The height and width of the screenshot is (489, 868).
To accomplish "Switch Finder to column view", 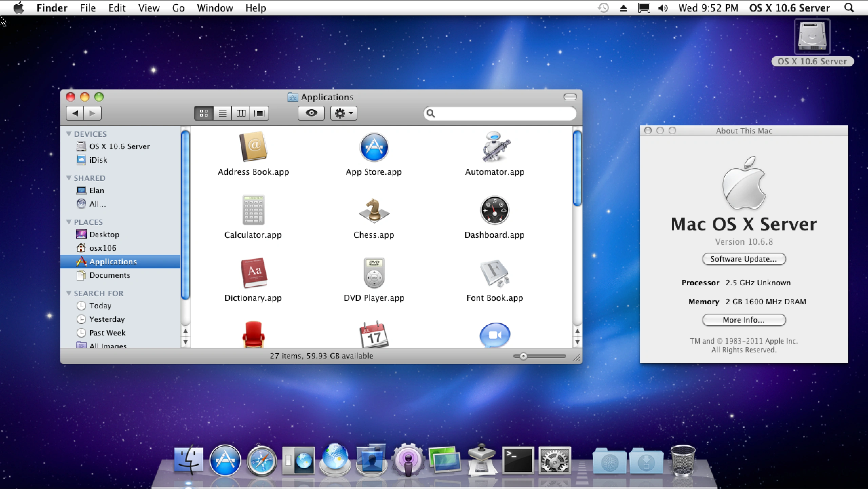I will (240, 113).
